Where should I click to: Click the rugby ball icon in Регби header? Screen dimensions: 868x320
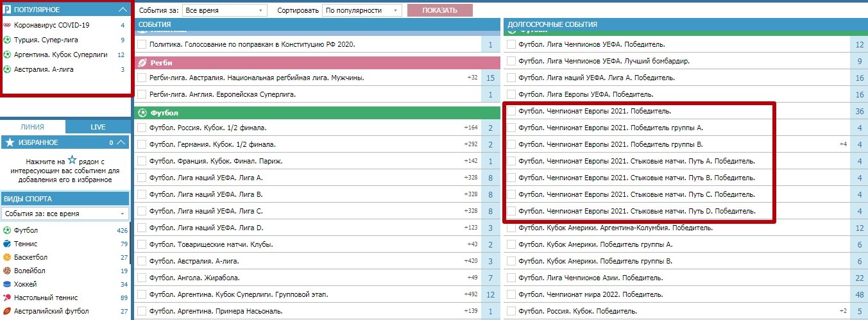[x=143, y=63]
